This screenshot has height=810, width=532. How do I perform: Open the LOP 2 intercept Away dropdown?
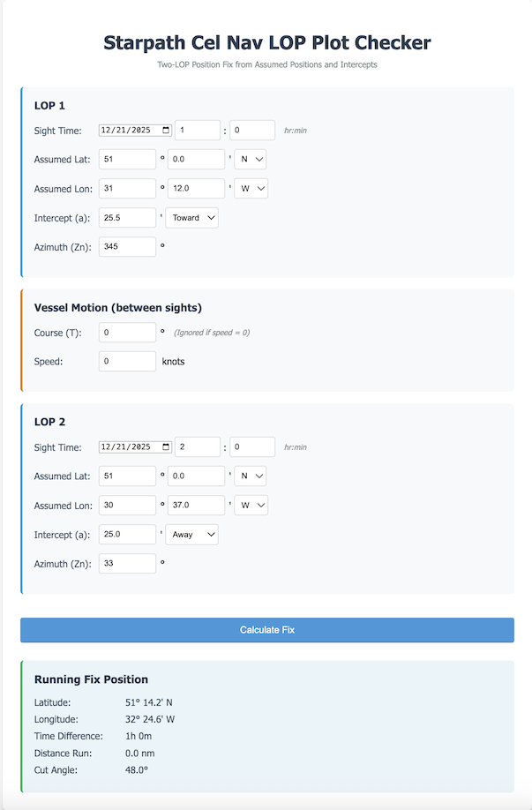coord(191,534)
